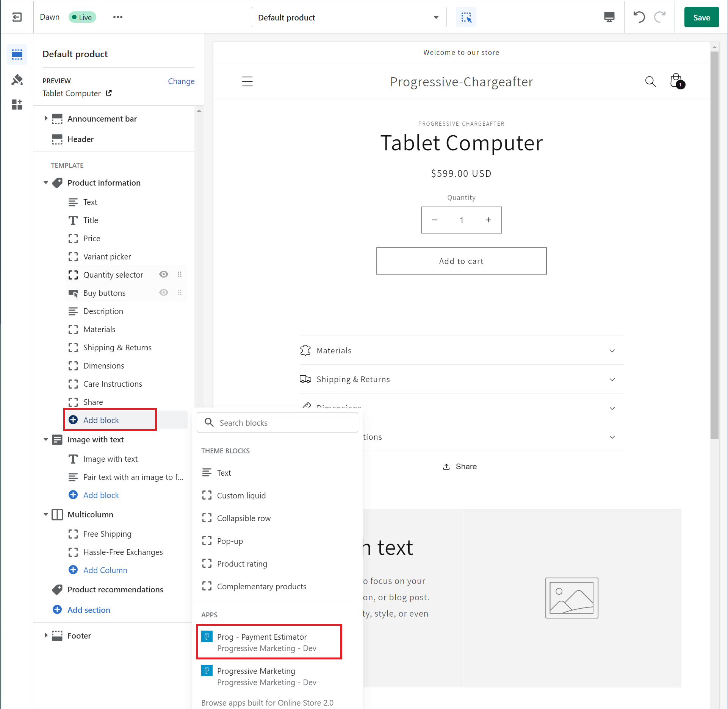
Task: Choose the Custom liquid theme block
Action: [241, 495]
